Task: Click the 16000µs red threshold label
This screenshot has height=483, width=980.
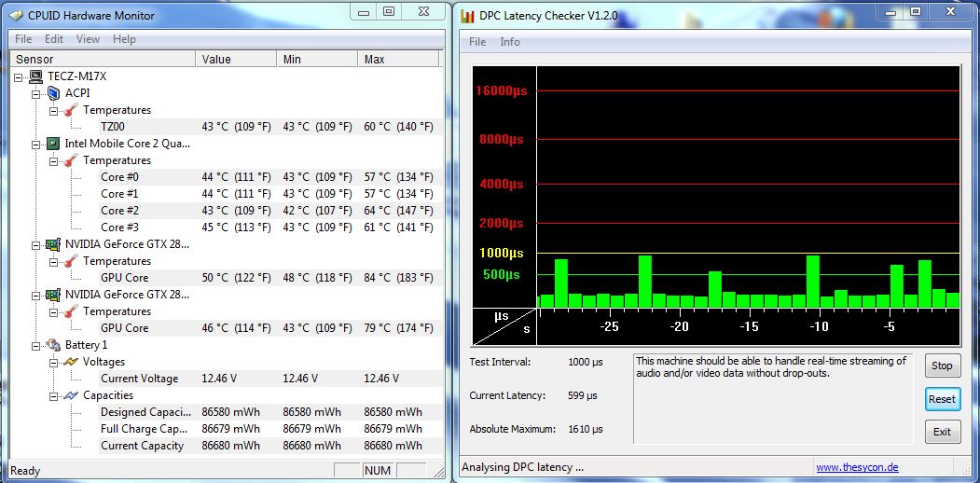Action: 502,90
